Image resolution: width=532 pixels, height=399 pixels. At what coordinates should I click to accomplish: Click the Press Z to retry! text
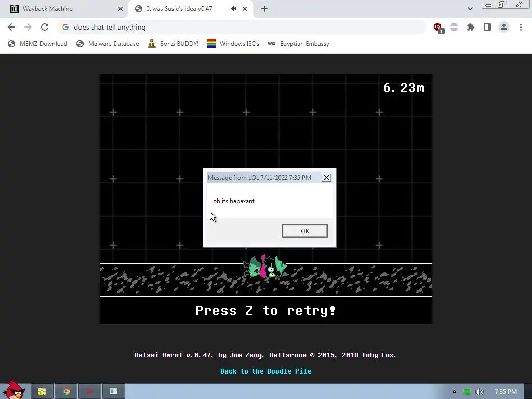(265, 311)
